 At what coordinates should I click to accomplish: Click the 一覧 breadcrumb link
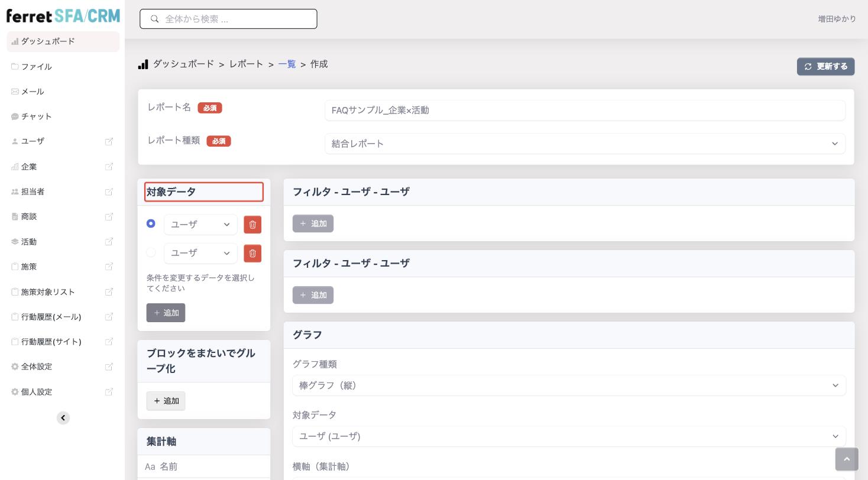click(287, 64)
